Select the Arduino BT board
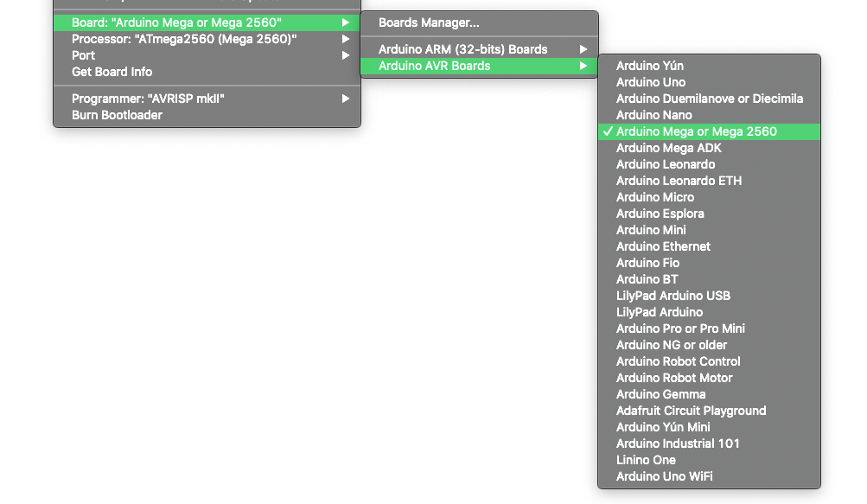Viewport: 867px width, 504px height. point(709,279)
